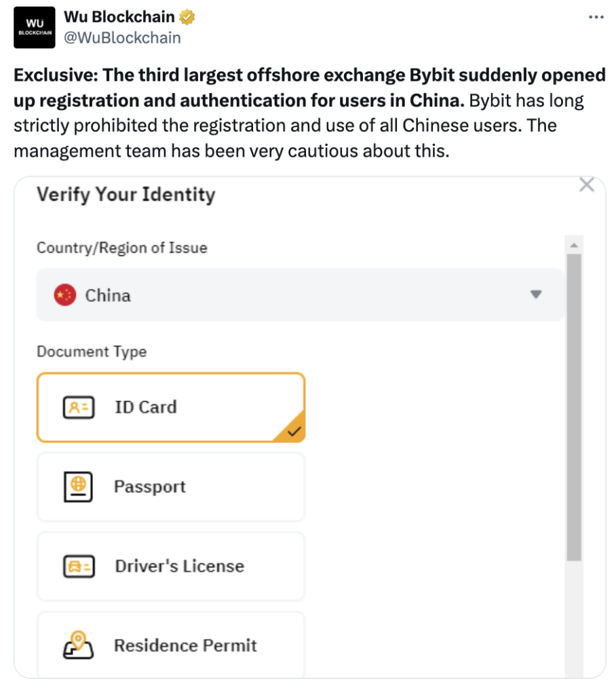Screen dimensions: 616x695
Task: Open the @WuBlockchain handle link
Action: click(122, 38)
